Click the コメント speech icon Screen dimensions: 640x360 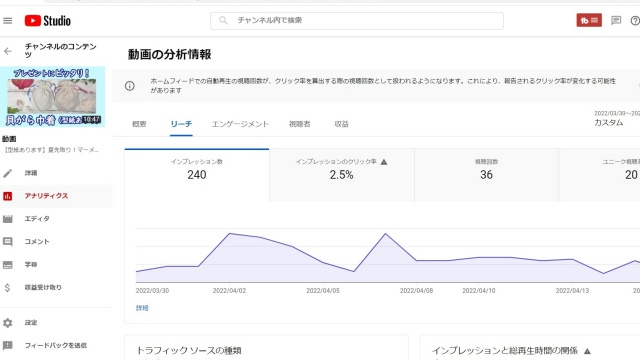click(x=8, y=242)
